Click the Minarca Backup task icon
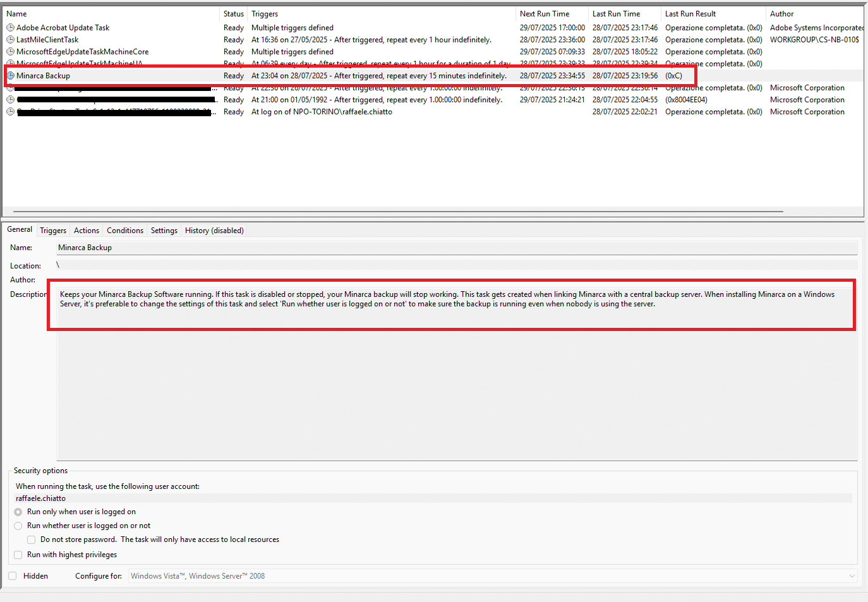Screen dimensions: 868x602 point(10,76)
